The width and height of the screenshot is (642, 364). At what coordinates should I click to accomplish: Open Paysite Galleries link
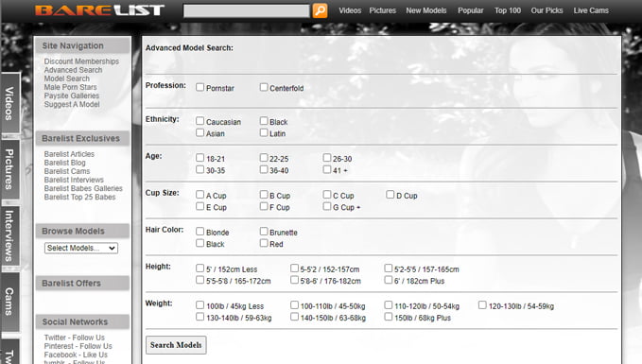[72, 95]
